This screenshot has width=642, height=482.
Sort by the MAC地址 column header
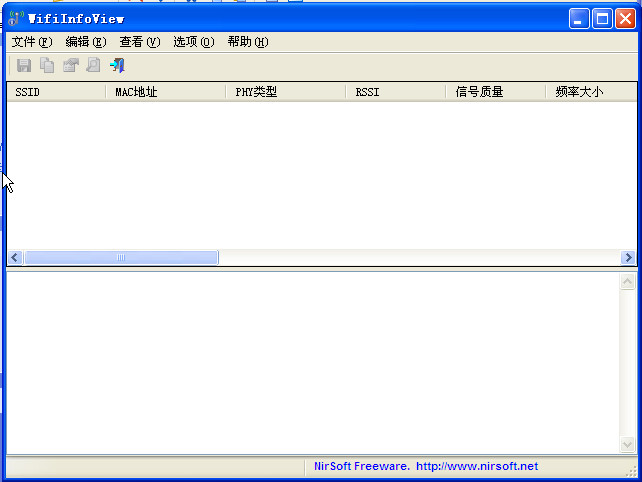coord(166,92)
